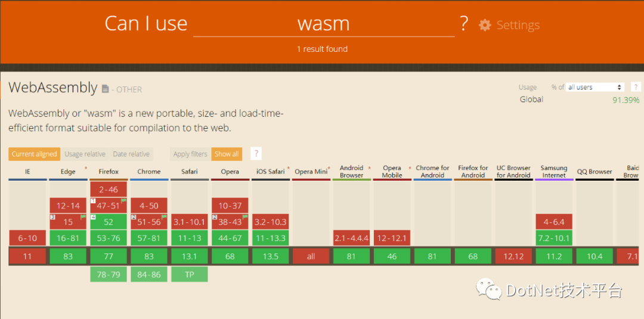Open Settings via the gear icon

(485, 25)
